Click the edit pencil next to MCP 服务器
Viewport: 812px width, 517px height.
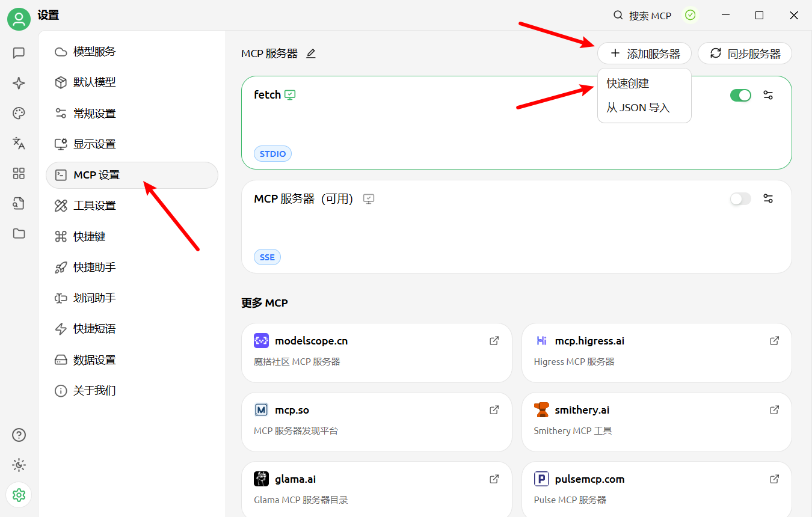point(311,54)
